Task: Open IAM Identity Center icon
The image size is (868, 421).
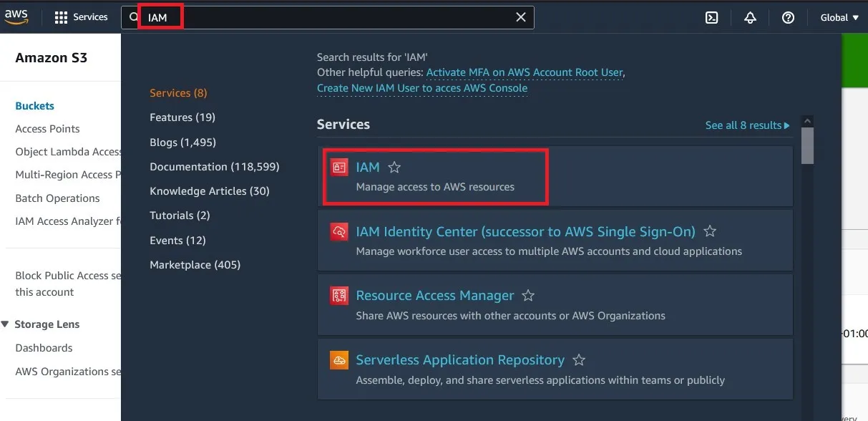Action: [x=339, y=232]
